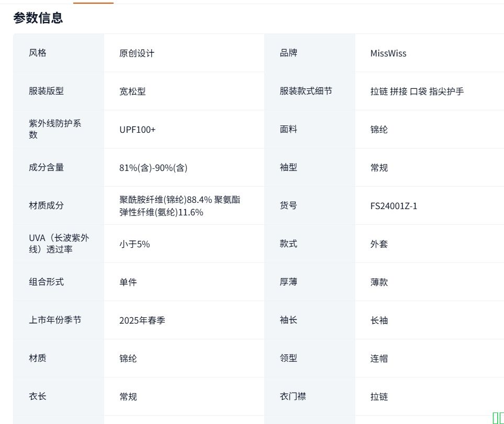The width and height of the screenshot is (504, 424).
Task: Select the 连帽 collar type value
Action: coord(379,359)
